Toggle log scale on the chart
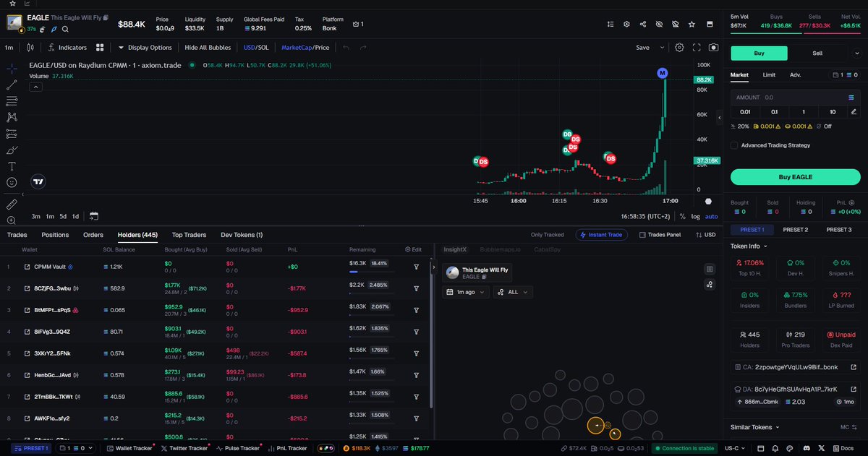This screenshot has width=868, height=456. pos(695,216)
